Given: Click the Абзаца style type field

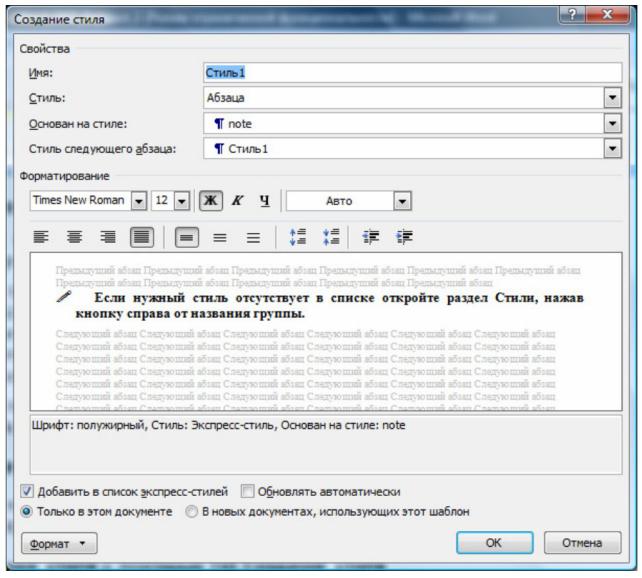Looking at the screenshot, I should 404,98.
